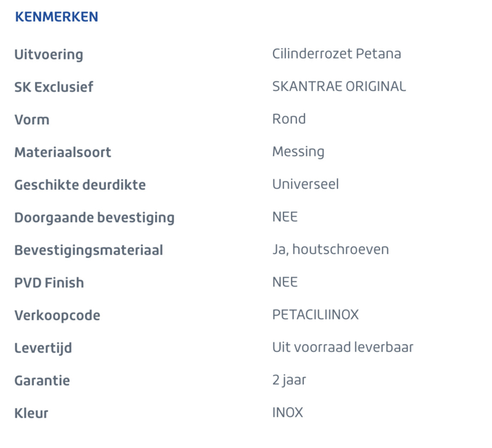The width and height of the screenshot is (492, 448).
Task: Click the SKANTRAE ORIGINAL value
Action: (339, 86)
